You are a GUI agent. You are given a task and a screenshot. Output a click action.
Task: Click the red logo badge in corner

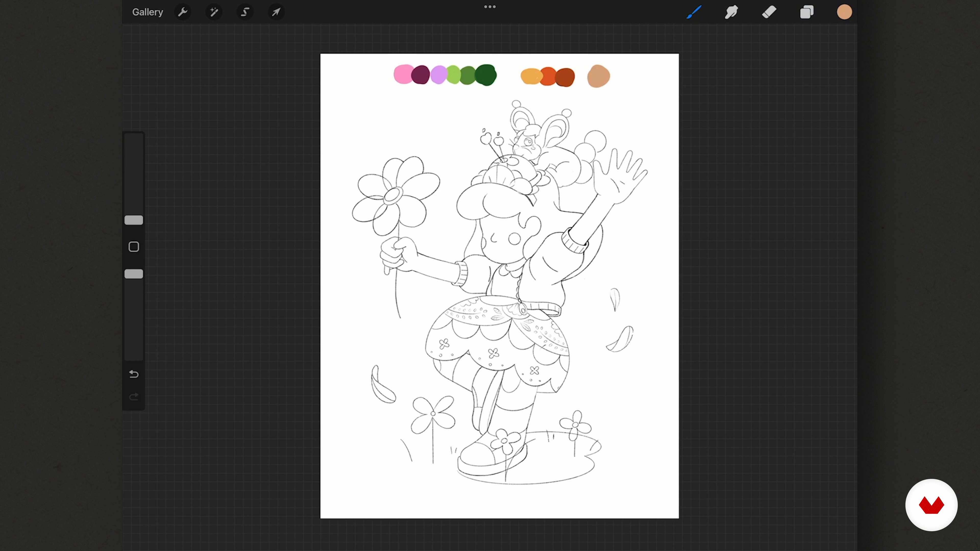click(x=931, y=505)
